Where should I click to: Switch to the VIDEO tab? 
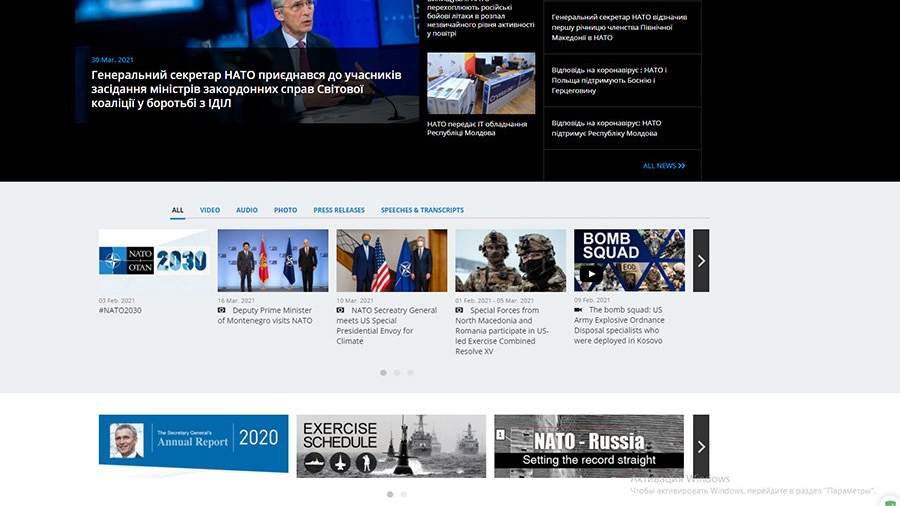[210, 210]
